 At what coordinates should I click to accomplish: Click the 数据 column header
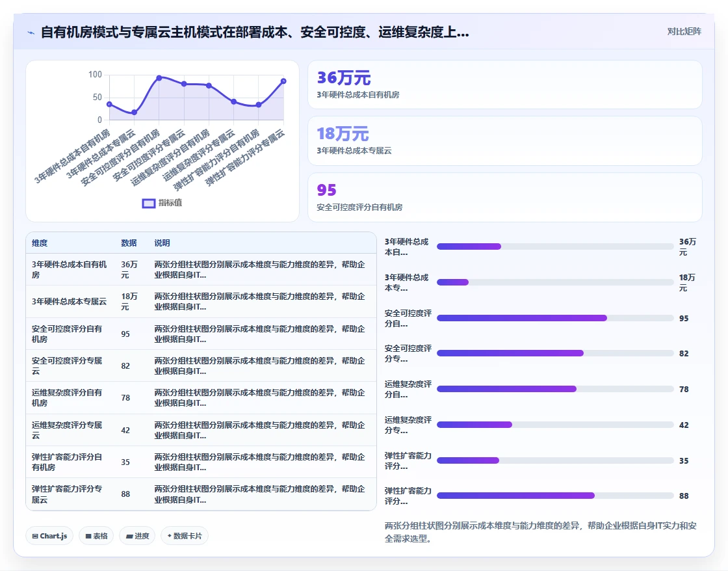129,243
